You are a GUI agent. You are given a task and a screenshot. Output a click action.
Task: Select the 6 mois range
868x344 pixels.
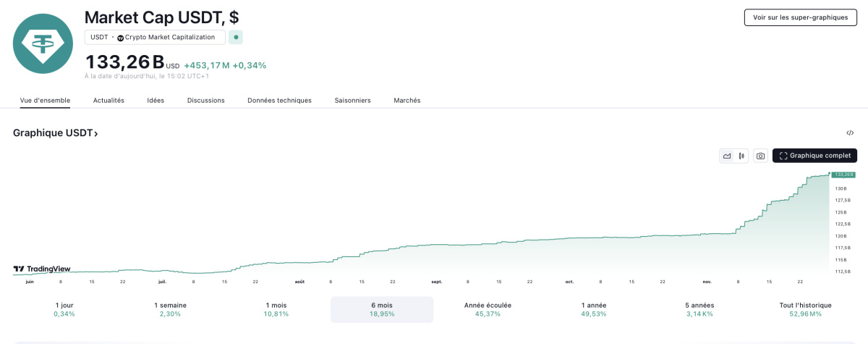point(382,309)
